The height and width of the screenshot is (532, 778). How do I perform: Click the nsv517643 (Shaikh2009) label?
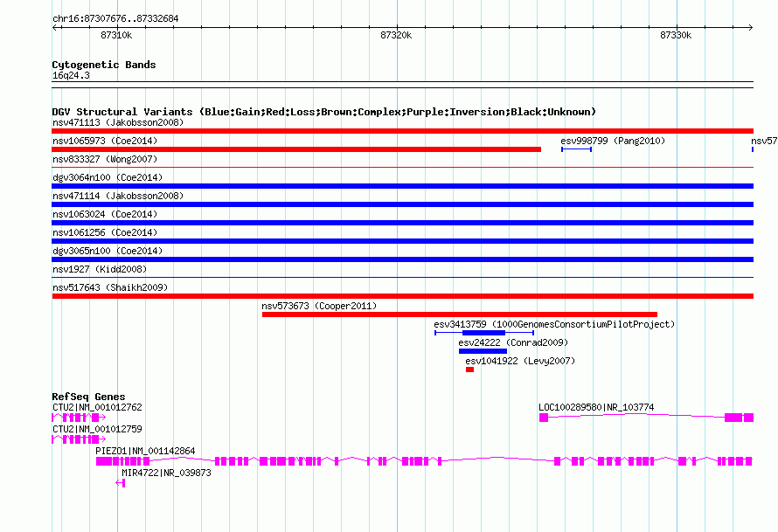110,287
